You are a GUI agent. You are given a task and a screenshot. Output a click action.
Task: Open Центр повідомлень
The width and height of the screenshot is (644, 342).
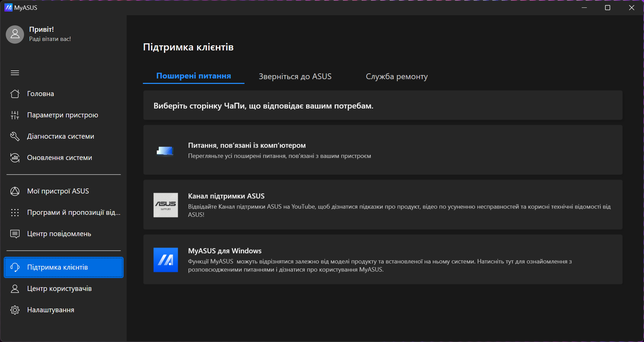tap(59, 233)
